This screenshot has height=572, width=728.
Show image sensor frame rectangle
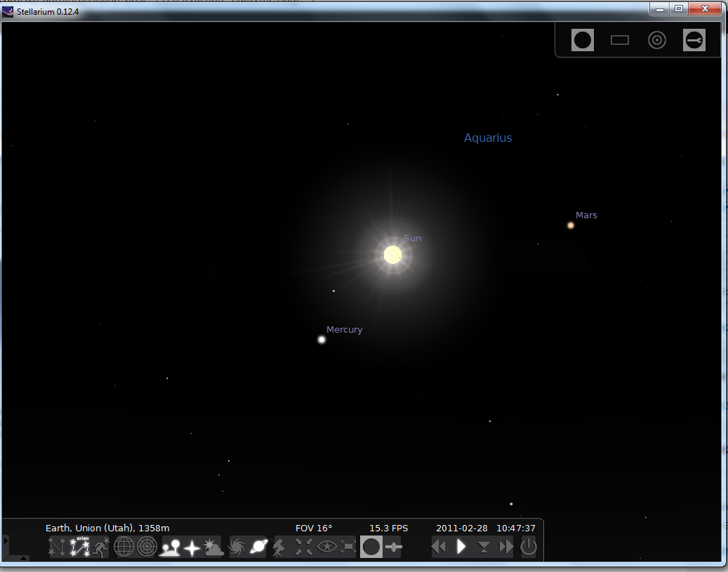[x=620, y=40]
